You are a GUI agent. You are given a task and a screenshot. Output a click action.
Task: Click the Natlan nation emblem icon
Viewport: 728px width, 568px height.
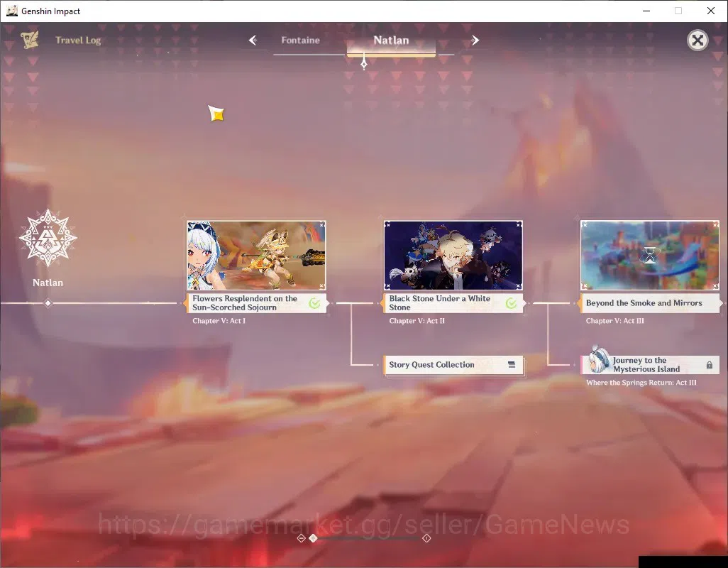click(x=48, y=239)
